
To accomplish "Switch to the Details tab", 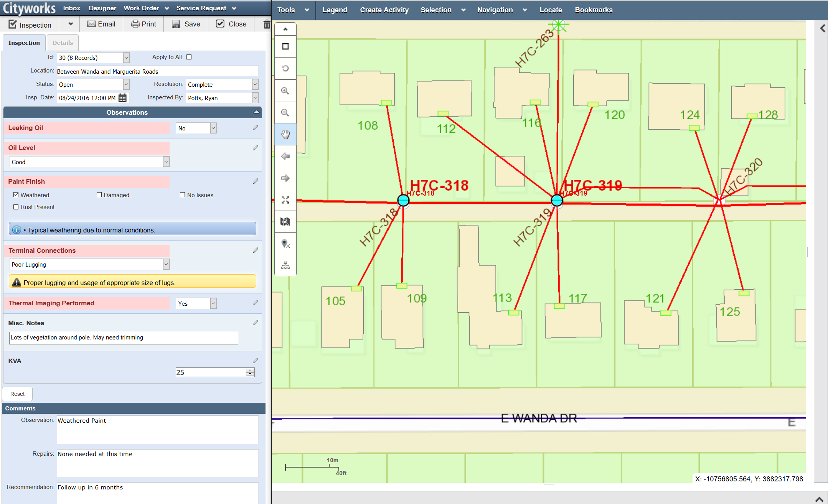I will pos(63,43).
